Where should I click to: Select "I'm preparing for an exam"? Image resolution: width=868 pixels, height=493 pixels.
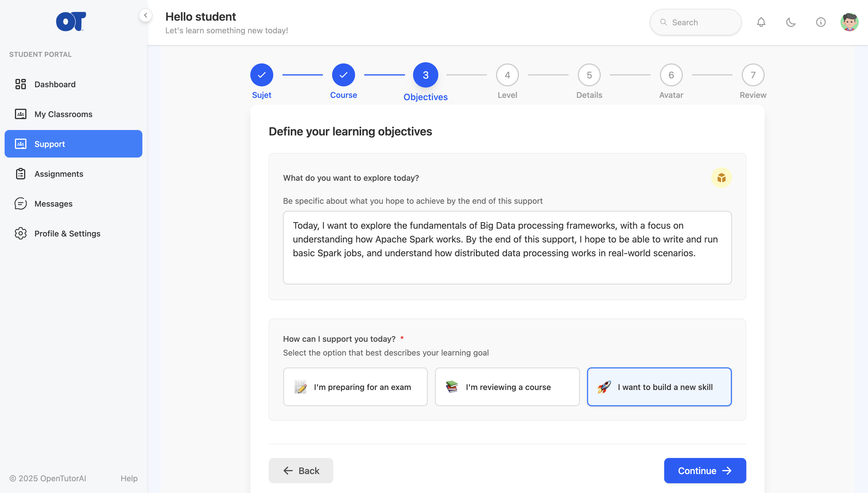coord(355,387)
